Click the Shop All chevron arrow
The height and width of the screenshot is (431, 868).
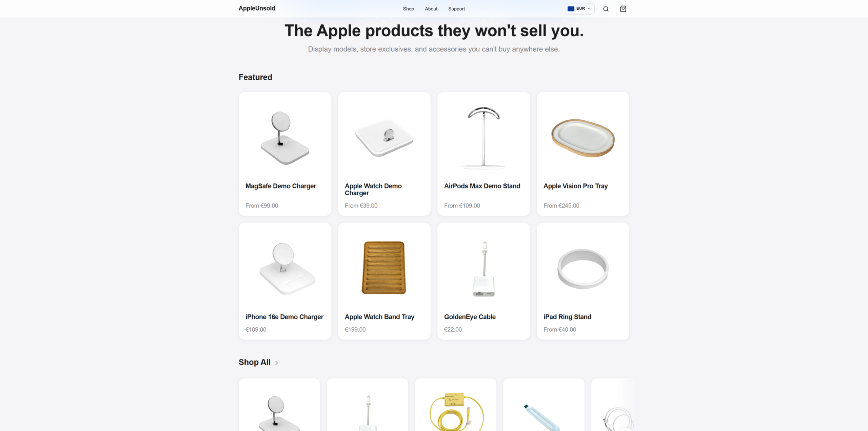tap(277, 363)
